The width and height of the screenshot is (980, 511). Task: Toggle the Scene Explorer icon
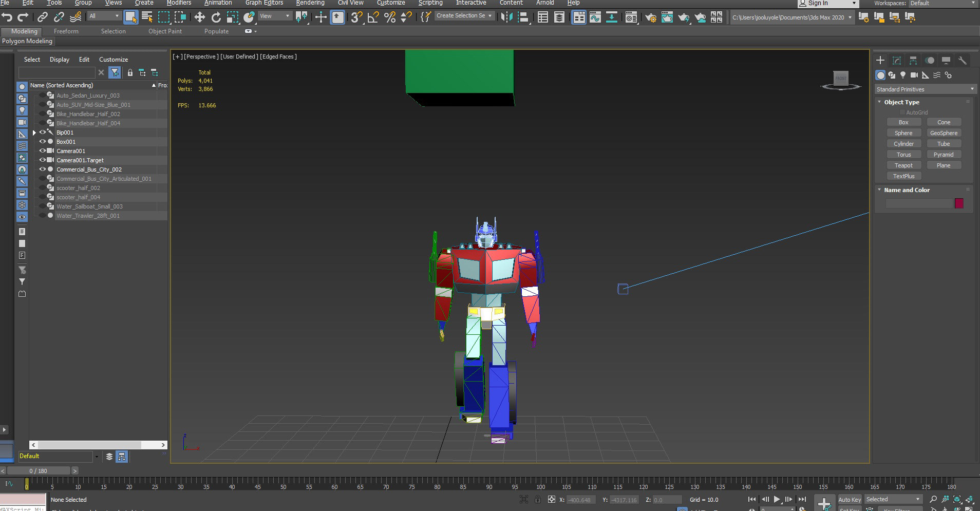pyautogui.click(x=543, y=17)
